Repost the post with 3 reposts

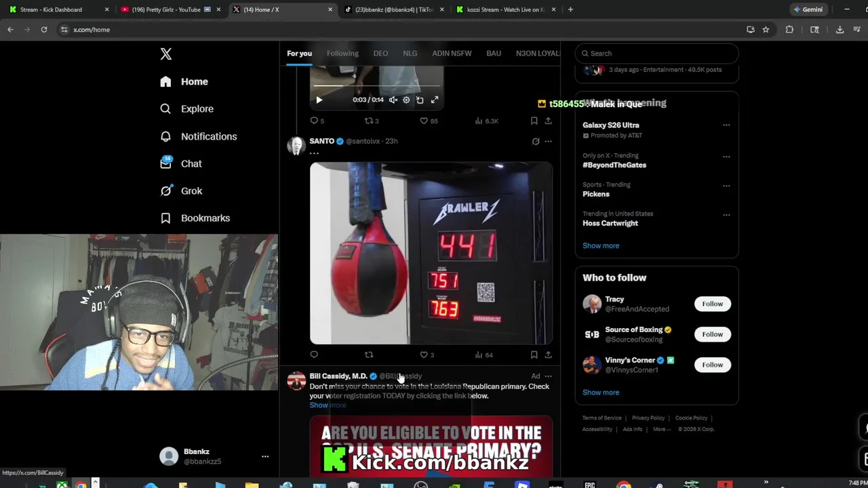(372, 121)
